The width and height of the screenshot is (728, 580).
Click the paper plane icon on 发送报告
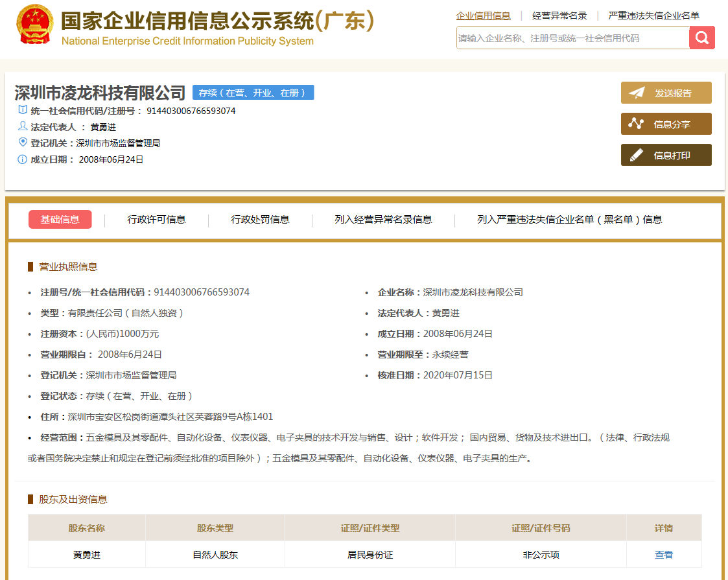(x=637, y=93)
